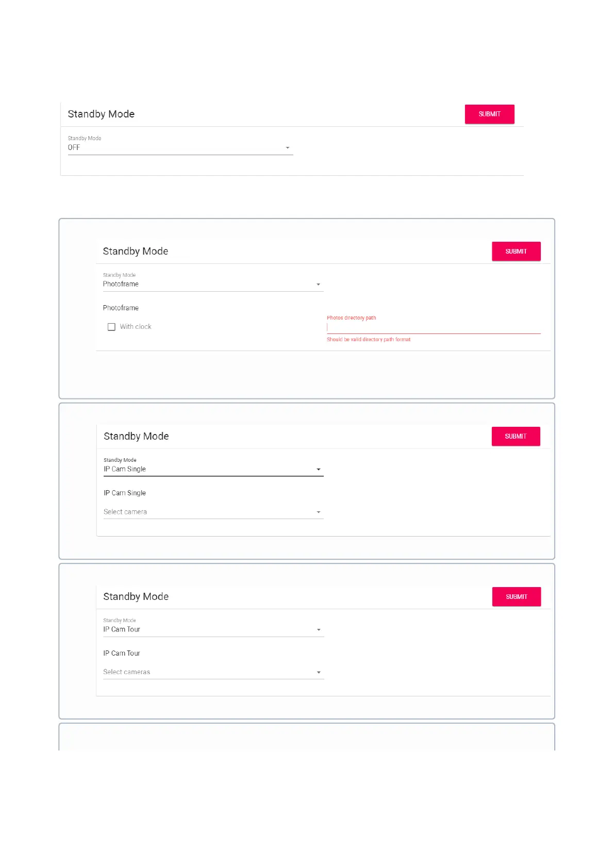Click Standby Mode heading in Photoframe panel

click(x=136, y=252)
